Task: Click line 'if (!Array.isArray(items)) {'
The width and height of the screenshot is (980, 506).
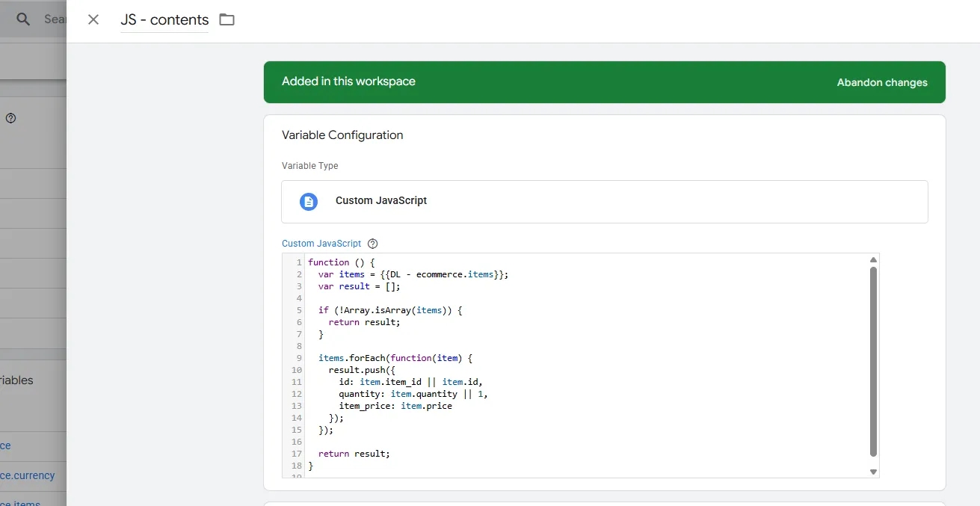Action: [x=390, y=310]
